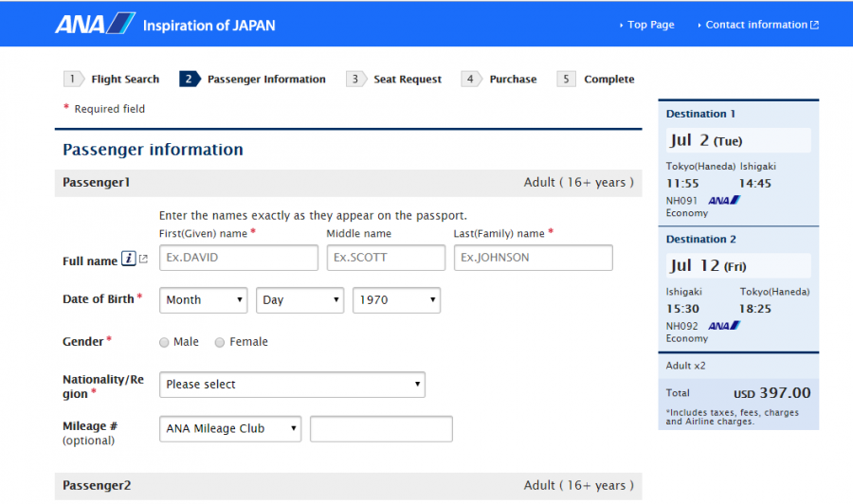Click step 3 Seat Request number icon
Image resolution: width=853 pixels, height=504 pixels.
pyautogui.click(x=354, y=80)
